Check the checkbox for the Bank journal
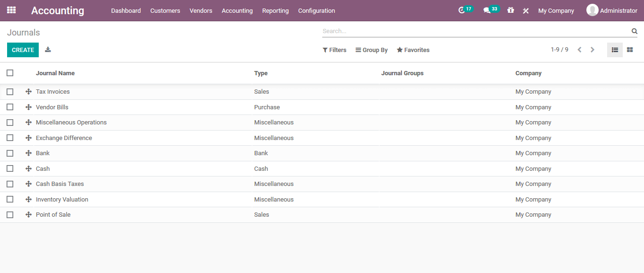 (x=10, y=153)
